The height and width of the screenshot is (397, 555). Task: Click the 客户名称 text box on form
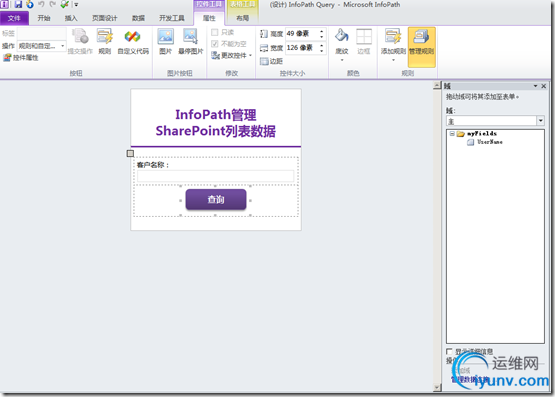coord(216,176)
